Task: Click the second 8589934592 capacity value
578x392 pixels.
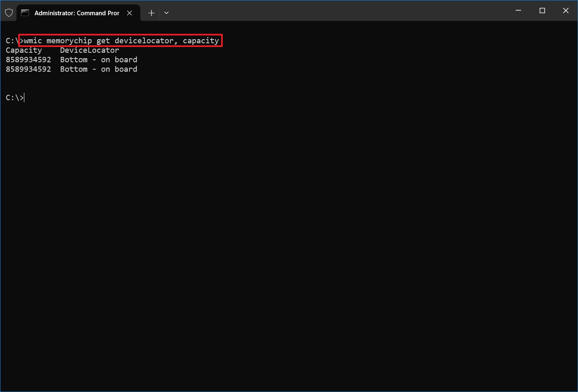Action: click(28, 69)
